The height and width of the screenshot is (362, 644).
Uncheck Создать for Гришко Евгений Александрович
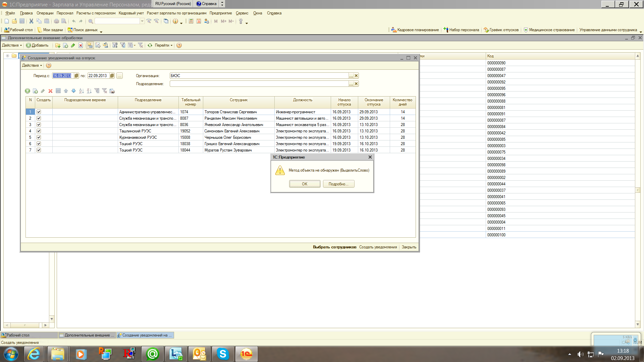39,144
